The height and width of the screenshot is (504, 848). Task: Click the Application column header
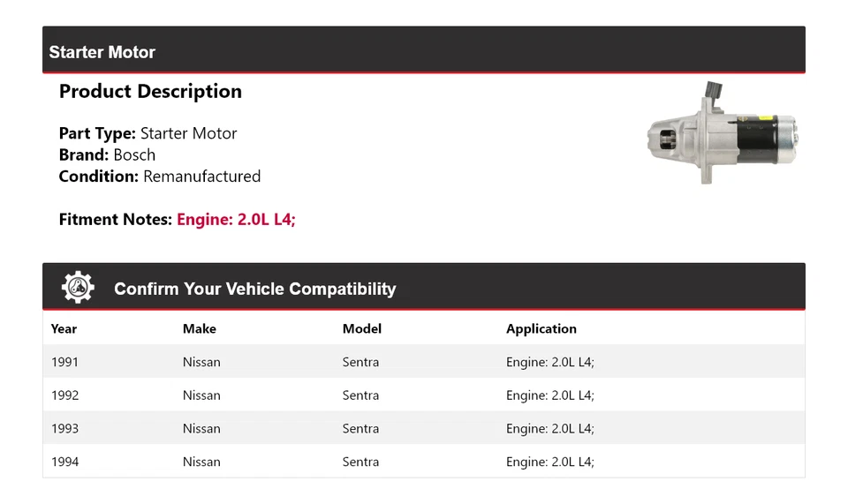pos(541,328)
